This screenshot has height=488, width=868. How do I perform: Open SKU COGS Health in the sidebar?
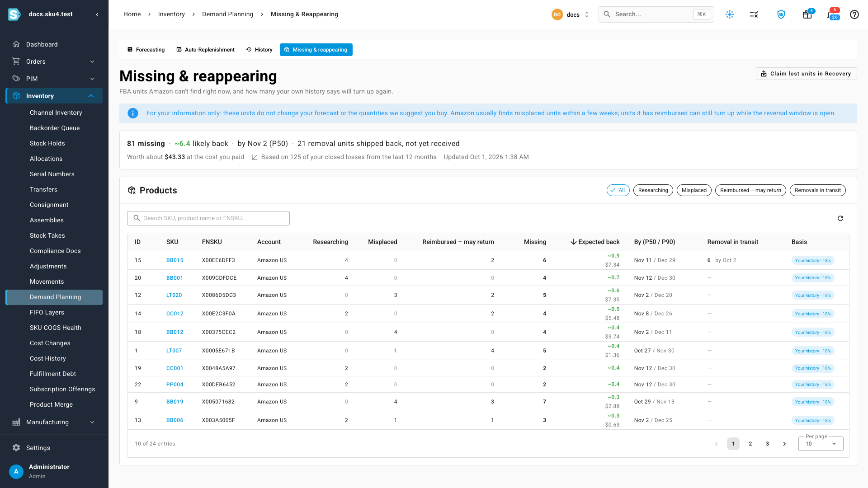tap(56, 328)
